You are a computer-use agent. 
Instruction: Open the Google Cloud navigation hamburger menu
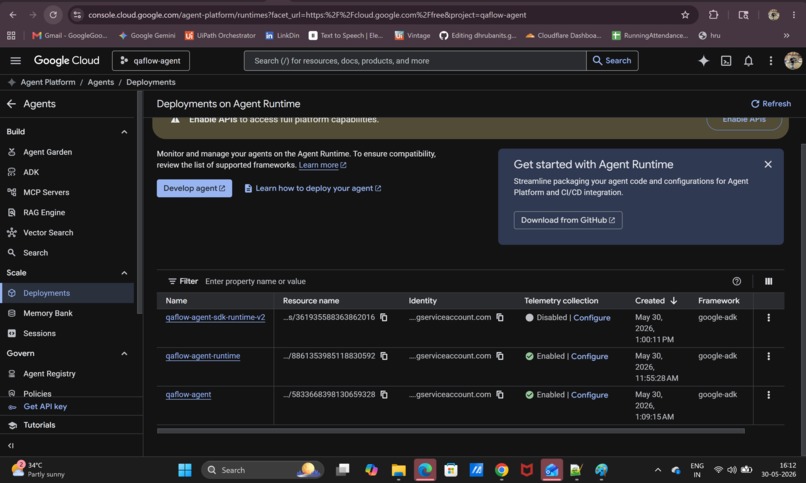[x=15, y=61]
